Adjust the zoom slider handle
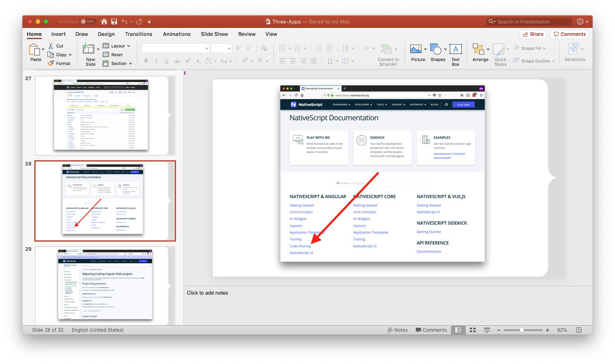 point(522,330)
